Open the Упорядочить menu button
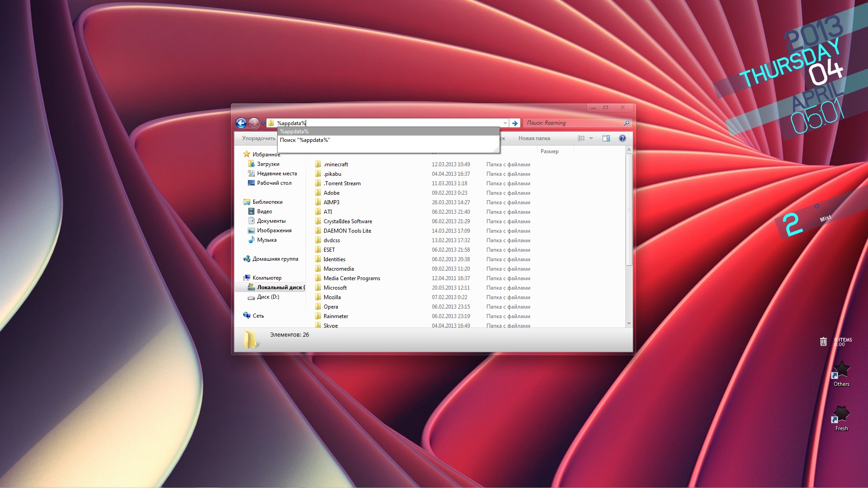The image size is (868, 488). [x=258, y=138]
